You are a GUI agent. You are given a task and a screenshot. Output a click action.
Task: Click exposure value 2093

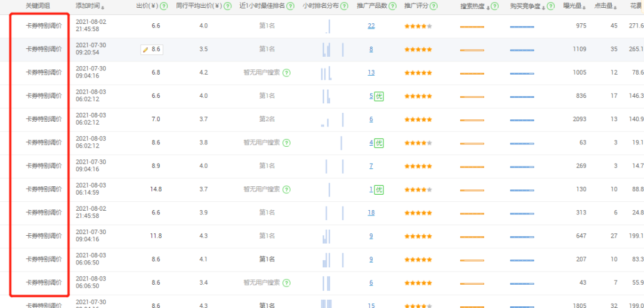(580, 119)
